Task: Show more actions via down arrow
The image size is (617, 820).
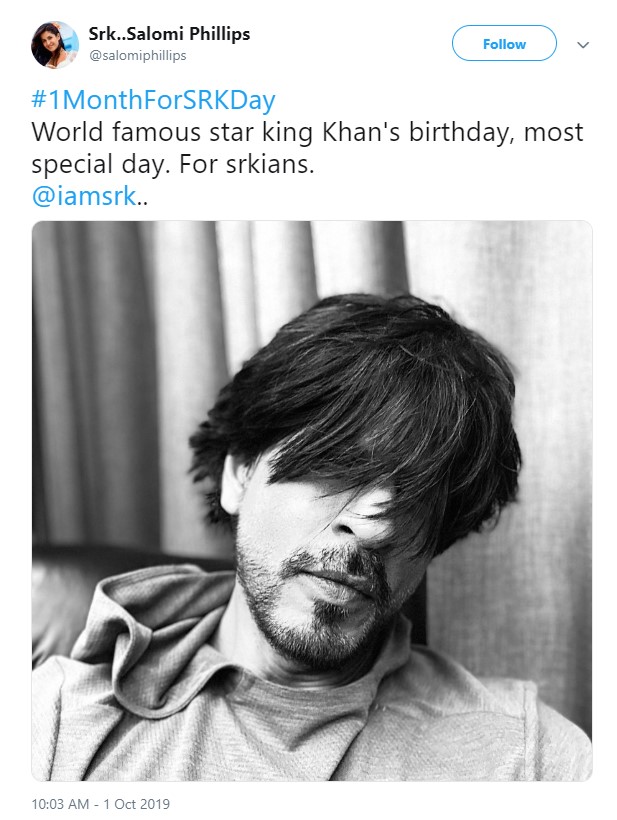Action: click(583, 45)
